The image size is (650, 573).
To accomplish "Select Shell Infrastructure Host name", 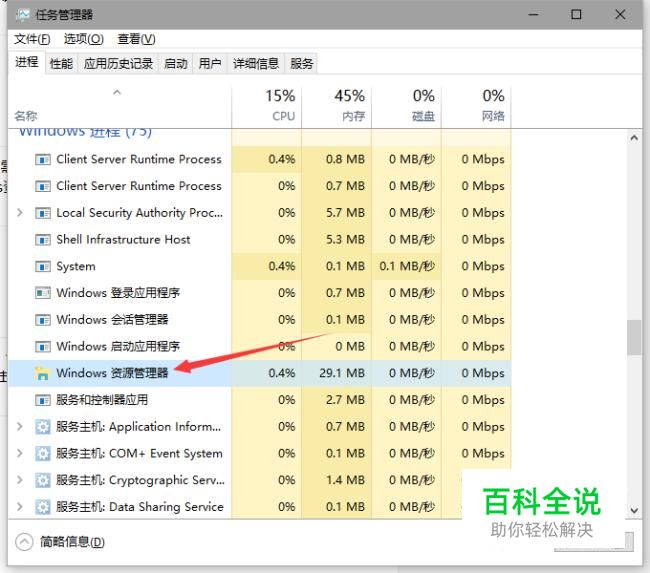I will (123, 240).
